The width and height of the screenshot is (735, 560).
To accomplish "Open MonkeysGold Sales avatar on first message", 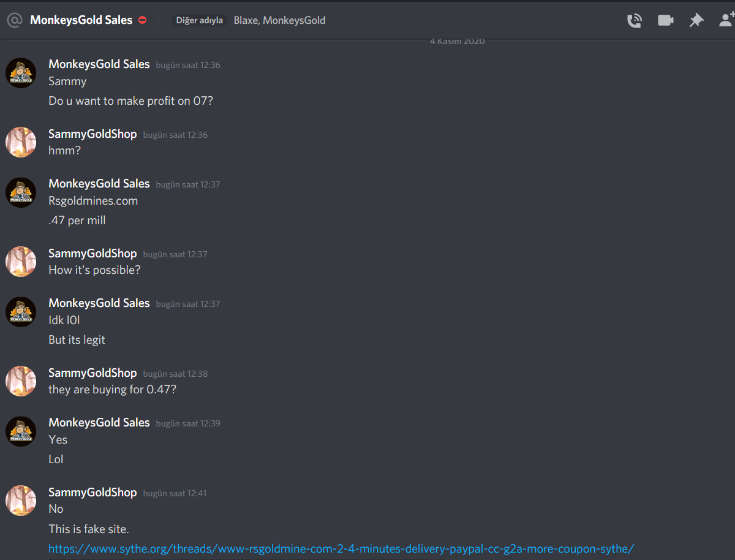I will tap(21, 73).
